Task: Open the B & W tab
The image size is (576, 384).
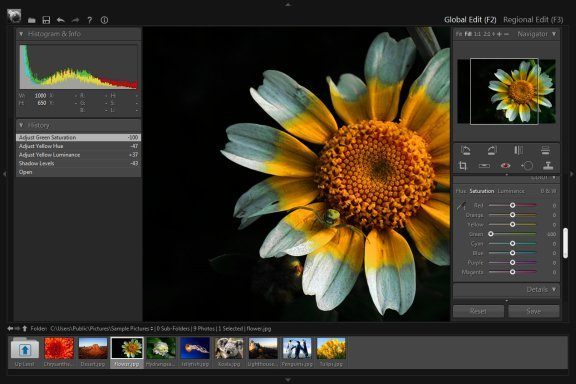Action: coord(548,191)
